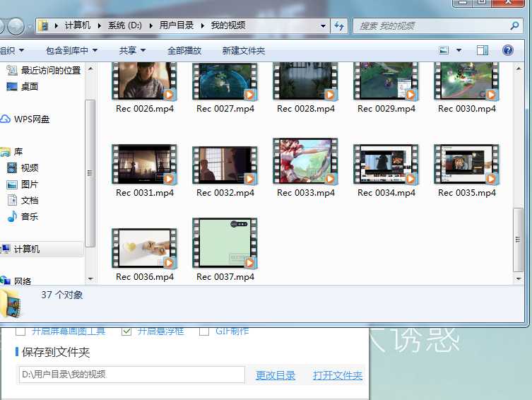532x400 pixels.
Task: Open the 包含到库中 dropdown menu
Action: pos(71,51)
